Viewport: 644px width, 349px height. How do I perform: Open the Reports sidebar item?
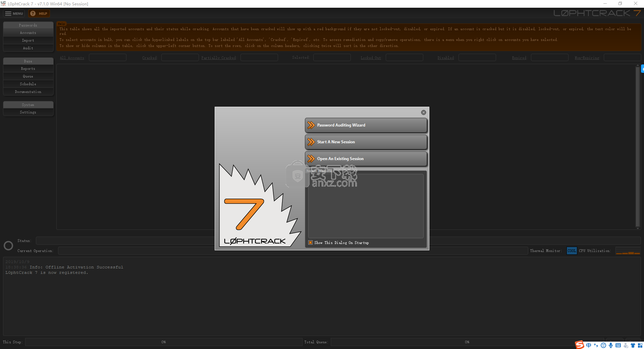[x=28, y=69]
